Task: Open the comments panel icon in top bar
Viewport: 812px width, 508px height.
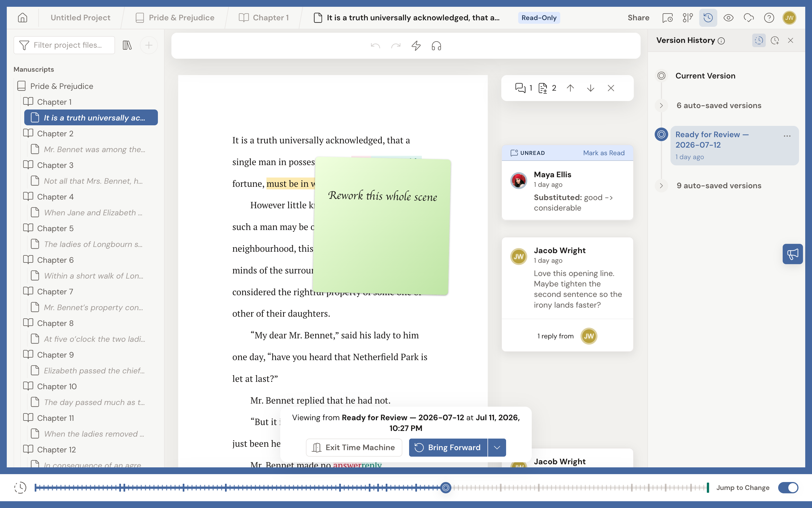Action: [667, 17]
